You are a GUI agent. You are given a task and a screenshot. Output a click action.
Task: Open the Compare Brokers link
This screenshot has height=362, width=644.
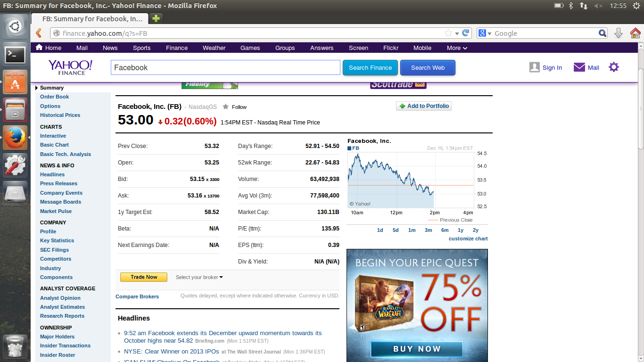[137, 296]
